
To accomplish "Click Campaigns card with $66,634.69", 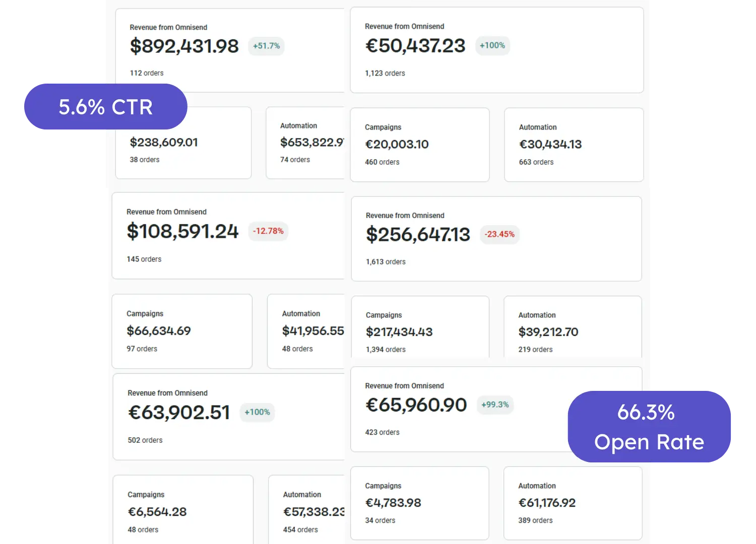I will (182, 331).
